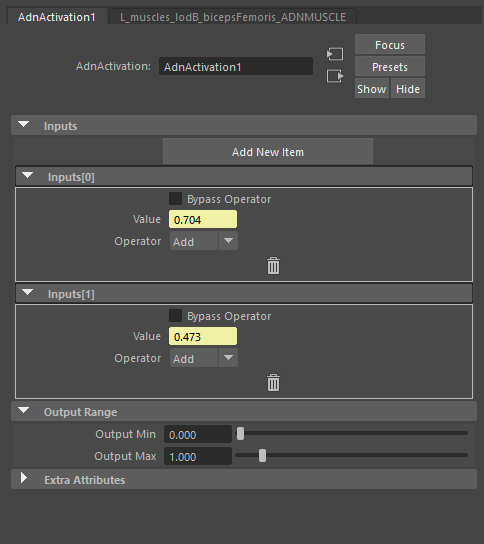The image size is (484, 544).
Task: Click the Value field showing 0.473
Action: 203,336
